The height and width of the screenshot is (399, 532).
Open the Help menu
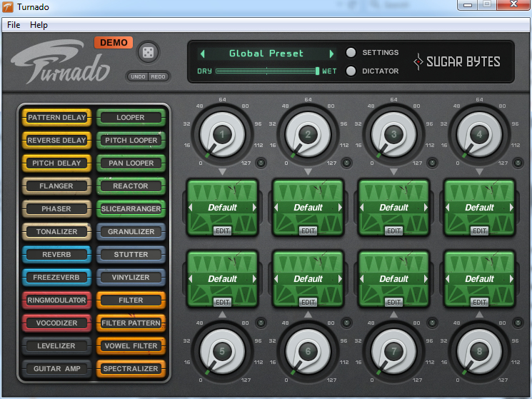click(39, 25)
